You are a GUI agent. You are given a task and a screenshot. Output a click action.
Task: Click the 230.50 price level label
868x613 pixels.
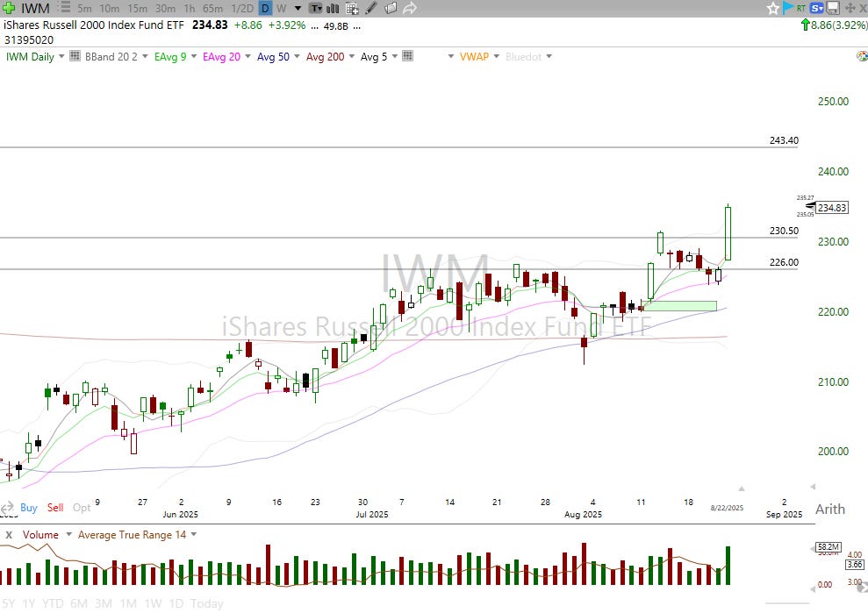pos(784,231)
